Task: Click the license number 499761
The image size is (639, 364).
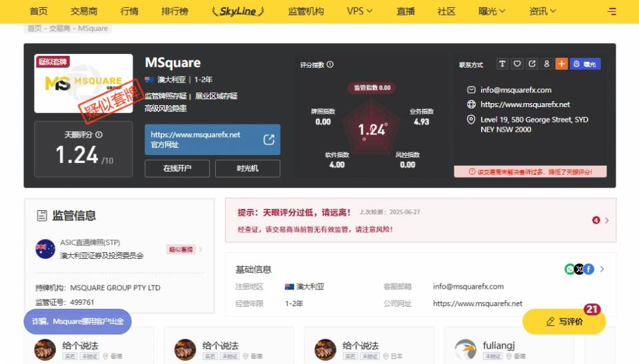Action: pyautogui.click(x=82, y=302)
